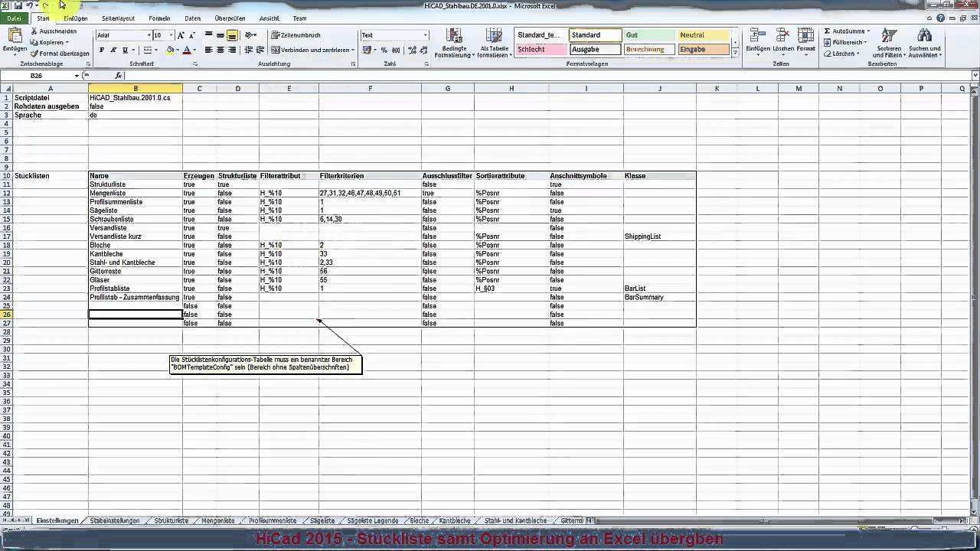Click the Suchen und Auswählen binoculars icon
Screen dimensions: 980x551
coord(924,37)
